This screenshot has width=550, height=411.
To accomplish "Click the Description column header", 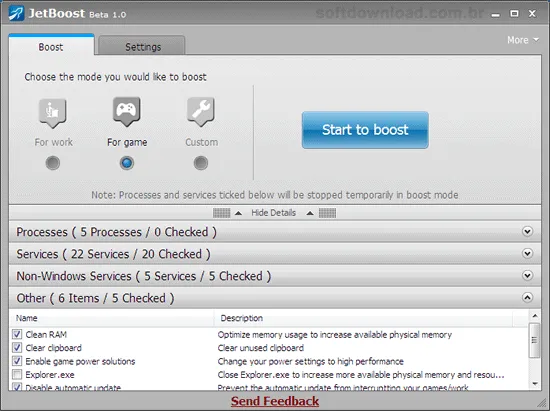I will pos(363,318).
